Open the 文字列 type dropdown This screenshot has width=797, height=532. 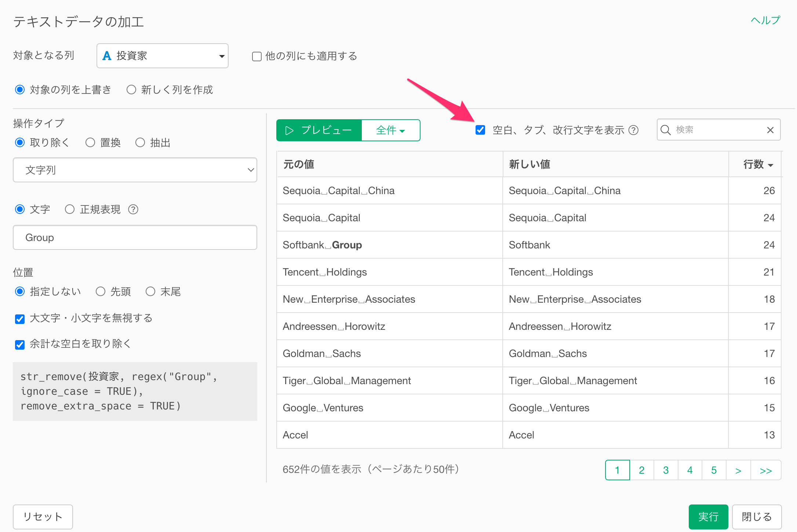(x=135, y=170)
